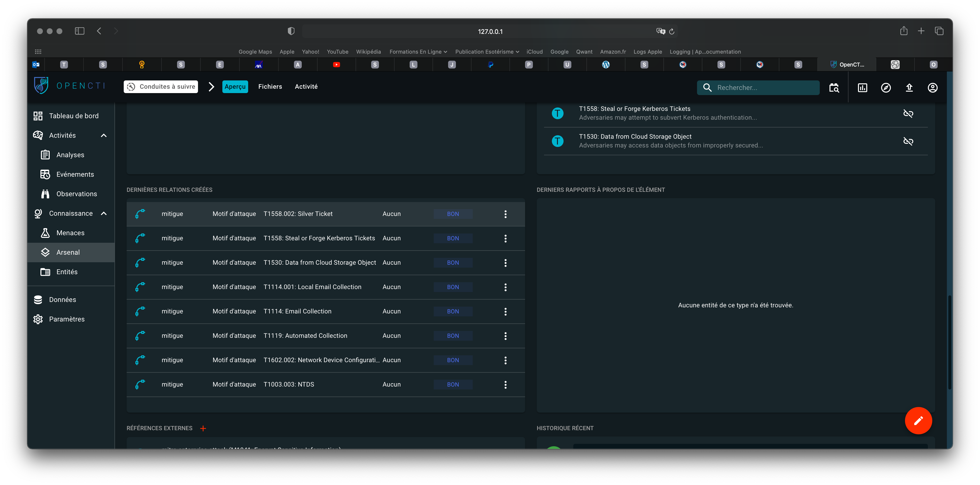Unlink the T1530 Cloud Storage relation
The height and width of the screenshot is (485, 980).
click(x=908, y=141)
